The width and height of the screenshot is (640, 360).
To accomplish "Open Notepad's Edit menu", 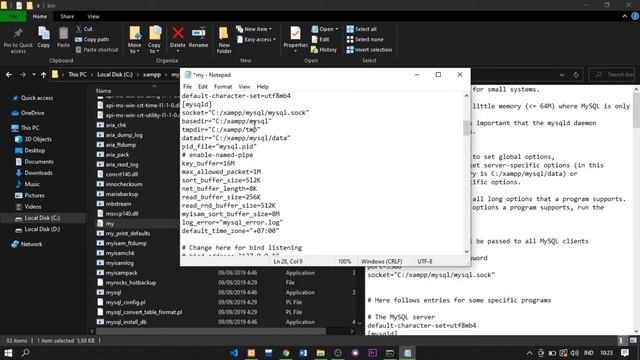I will click(203, 87).
